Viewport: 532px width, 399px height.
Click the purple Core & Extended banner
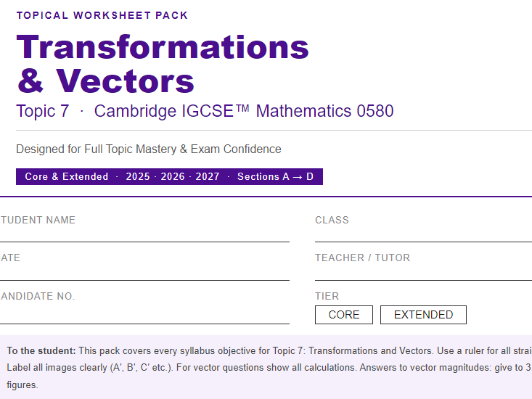(x=169, y=176)
